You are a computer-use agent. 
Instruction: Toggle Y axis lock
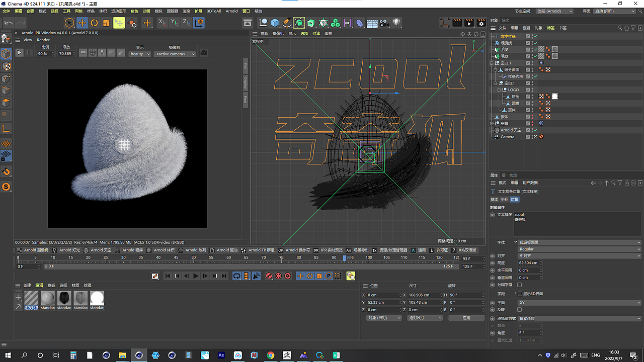174,23
